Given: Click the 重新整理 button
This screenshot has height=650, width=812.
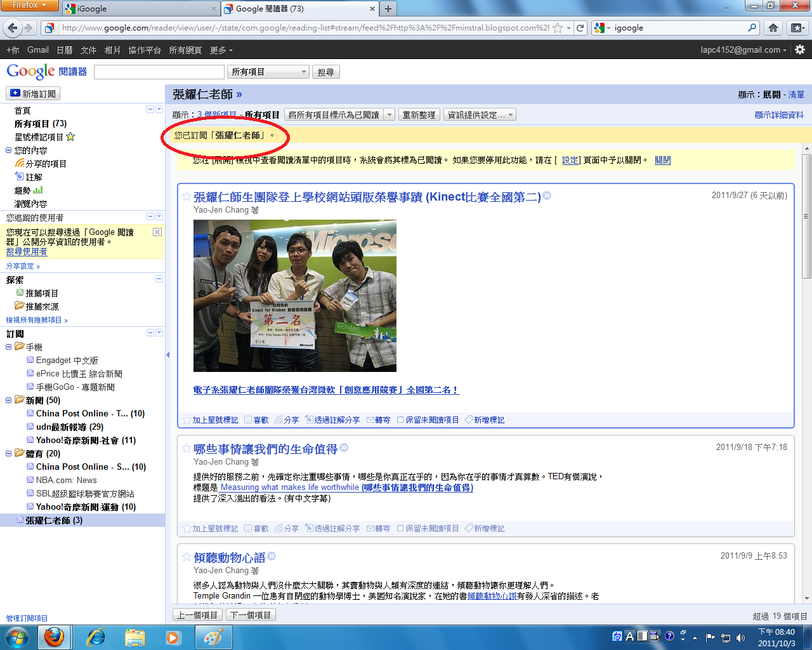Looking at the screenshot, I should pyautogui.click(x=419, y=115).
